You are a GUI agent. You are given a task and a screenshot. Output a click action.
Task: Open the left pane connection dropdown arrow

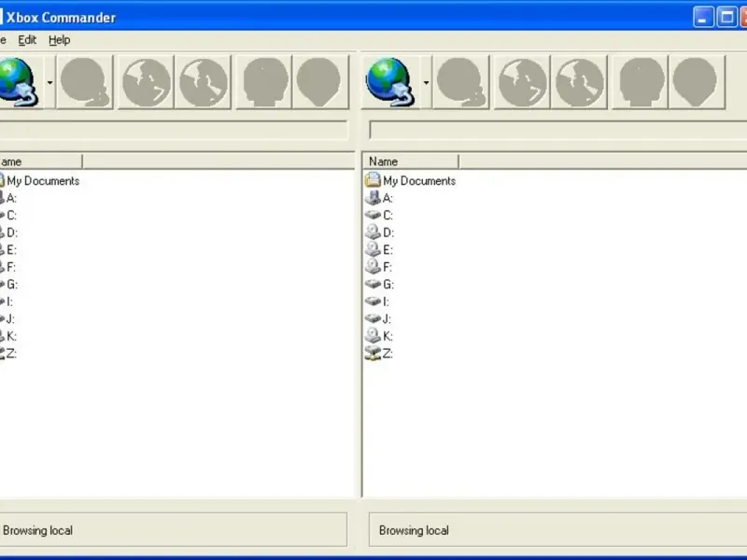(49, 82)
